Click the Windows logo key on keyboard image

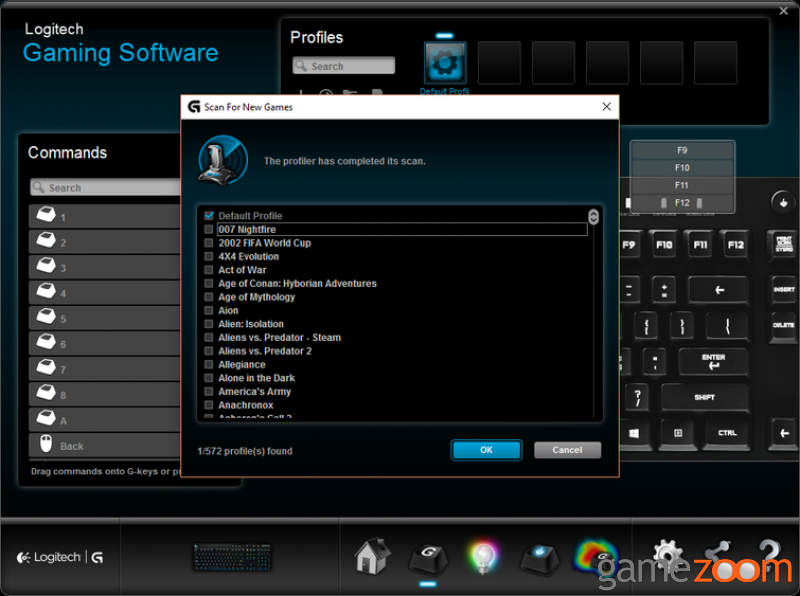point(634,434)
